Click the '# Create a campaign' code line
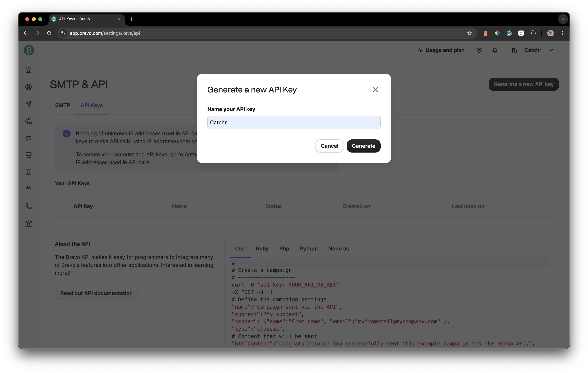Screen dimensions: 588x373 (262, 270)
